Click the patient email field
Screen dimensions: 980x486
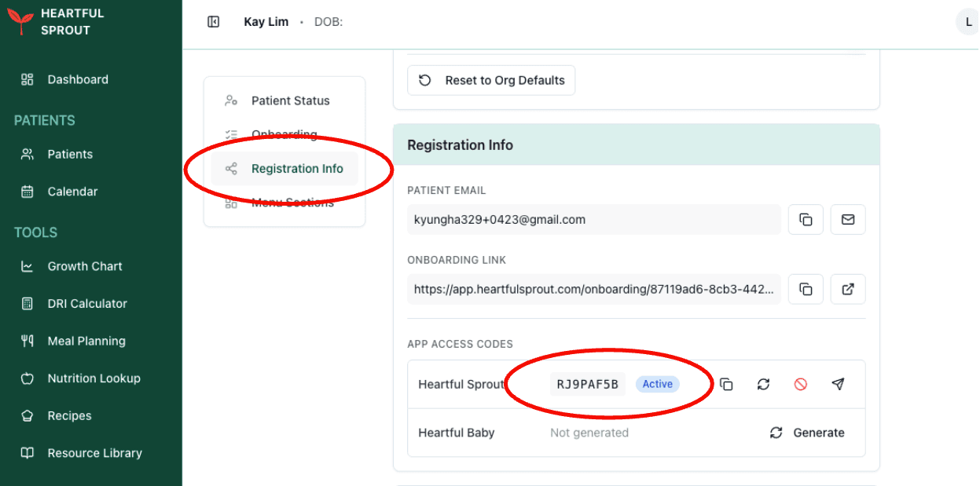[594, 220]
